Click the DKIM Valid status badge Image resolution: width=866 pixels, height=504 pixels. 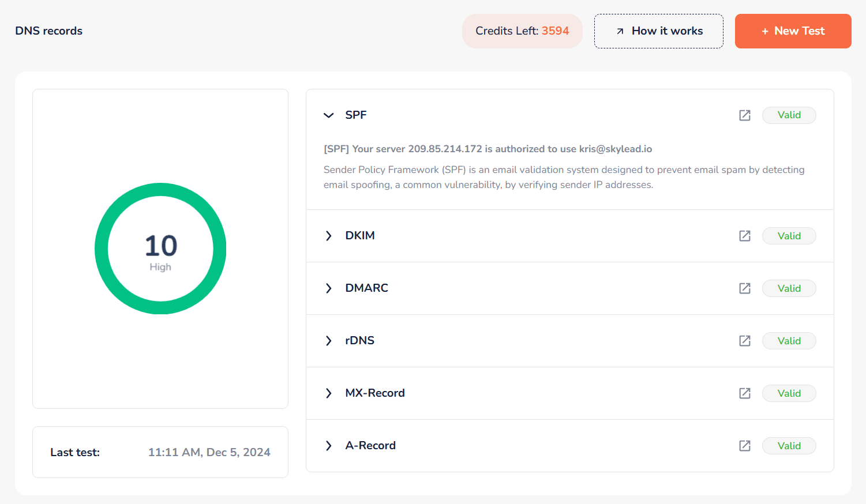(789, 236)
